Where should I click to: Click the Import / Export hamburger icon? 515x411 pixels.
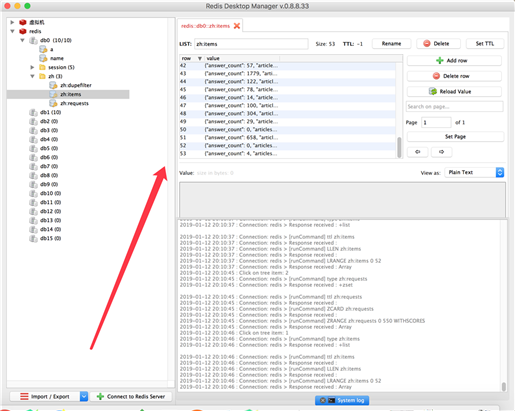click(x=24, y=396)
